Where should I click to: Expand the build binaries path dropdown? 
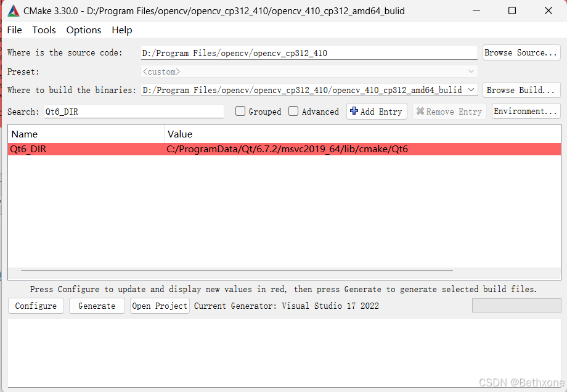(x=471, y=89)
